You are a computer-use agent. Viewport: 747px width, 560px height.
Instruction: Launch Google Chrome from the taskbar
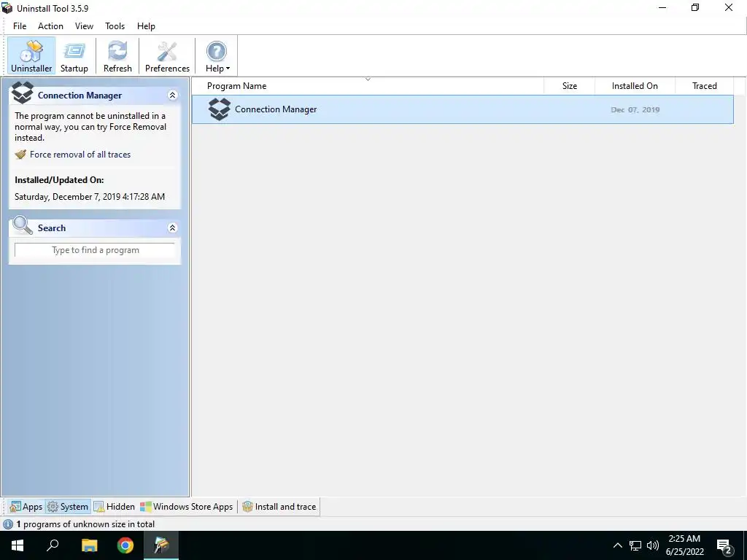pyautogui.click(x=125, y=545)
